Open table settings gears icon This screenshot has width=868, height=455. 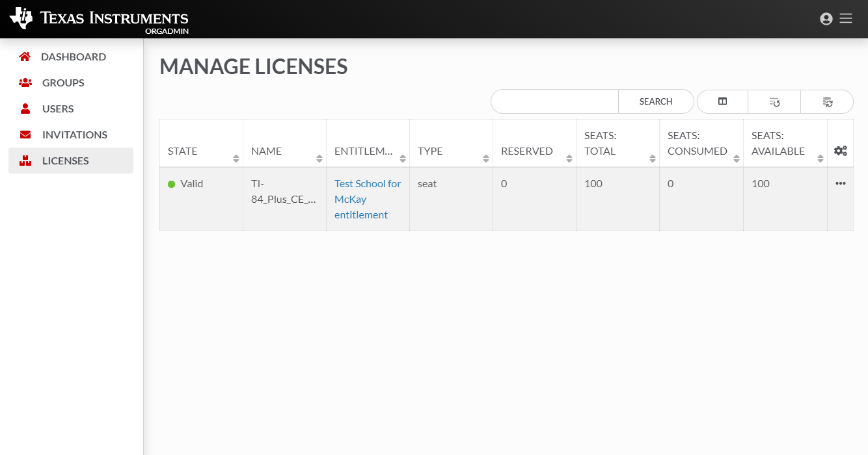pyautogui.click(x=840, y=151)
